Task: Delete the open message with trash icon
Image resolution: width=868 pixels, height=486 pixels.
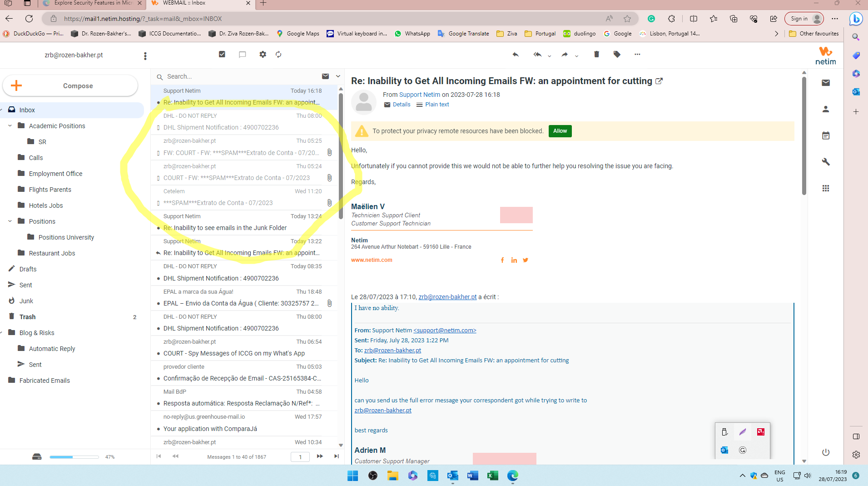Action: coord(596,55)
